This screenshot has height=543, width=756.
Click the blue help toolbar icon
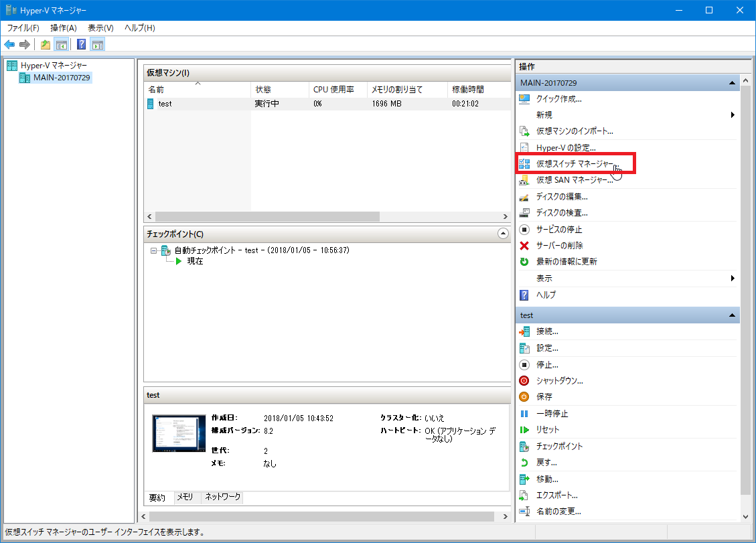pyautogui.click(x=82, y=45)
